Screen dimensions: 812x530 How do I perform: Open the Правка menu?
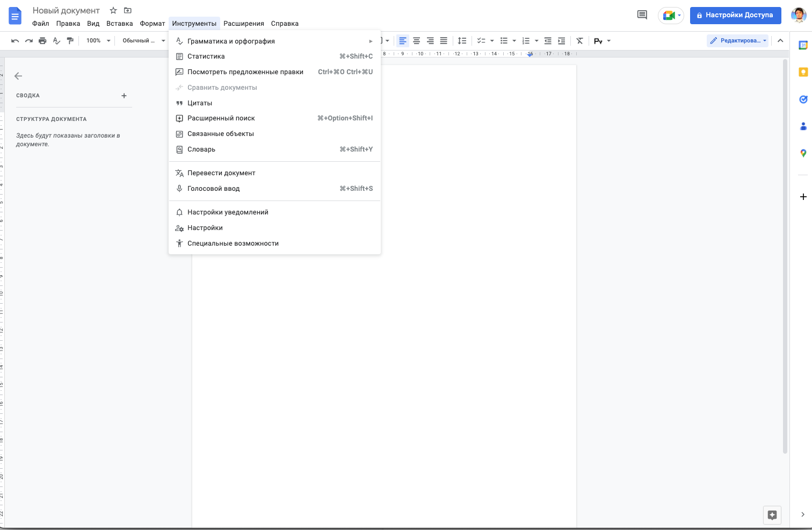(x=68, y=24)
